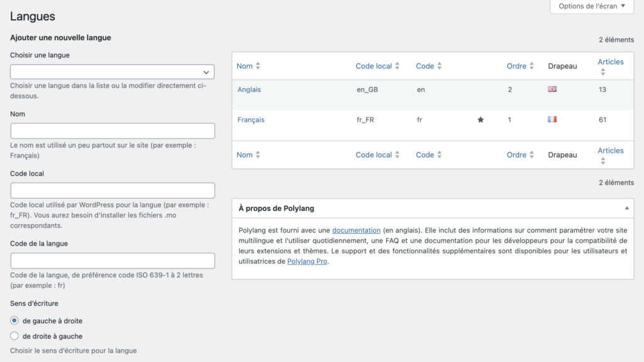Click the British flag icon in Anglais row
The width and height of the screenshot is (644, 362).
click(552, 89)
